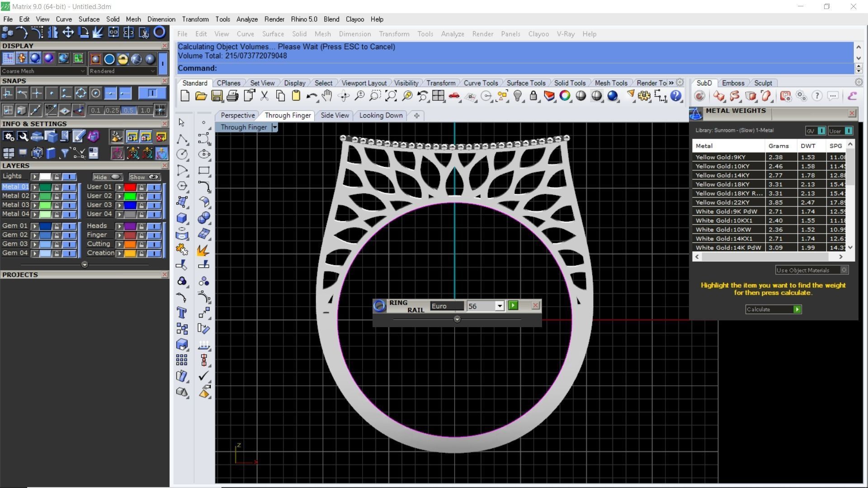This screenshot has height=488, width=868.
Task: Click the color wheel icon on the top toolbar
Action: 565,96
